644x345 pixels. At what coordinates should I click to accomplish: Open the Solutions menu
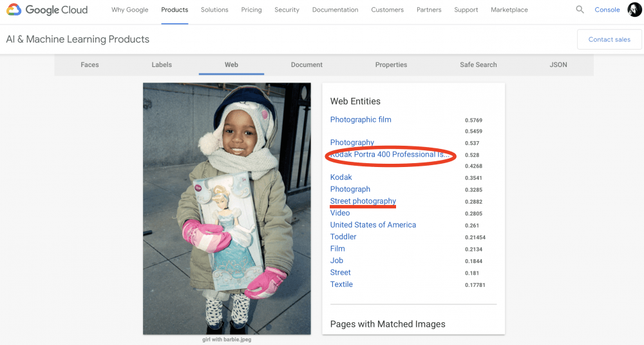[214, 10]
